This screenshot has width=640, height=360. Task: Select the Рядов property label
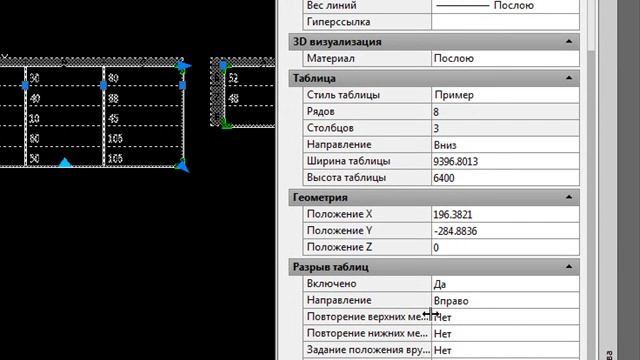(321, 111)
